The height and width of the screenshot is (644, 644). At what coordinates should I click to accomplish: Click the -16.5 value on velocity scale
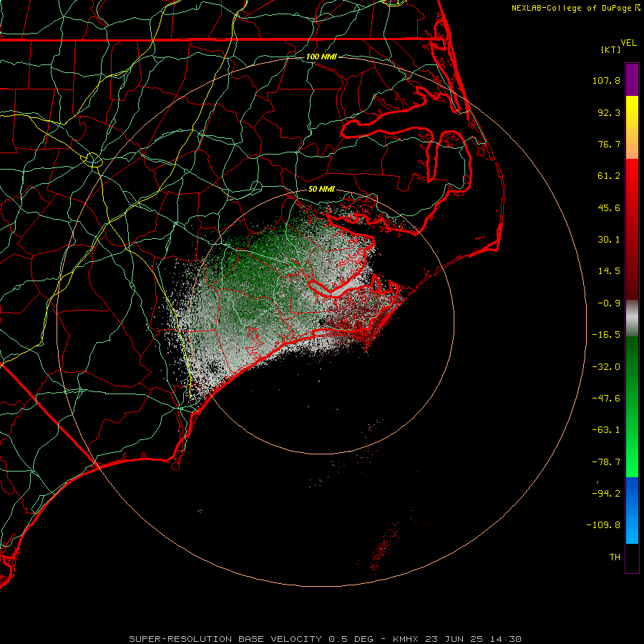point(606,335)
